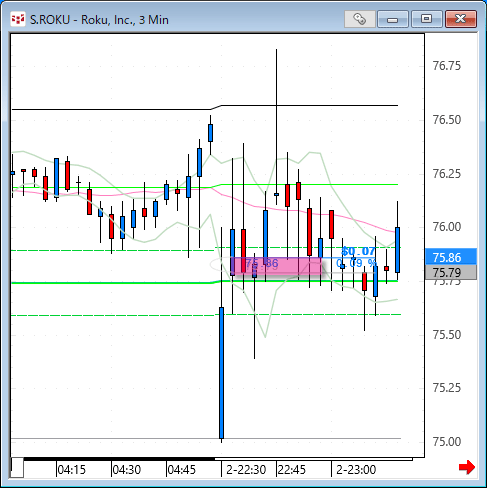Viewport: 487px width, 488px height.
Task: Click the 76.00 price scale label
Action: (x=447, y=227)
